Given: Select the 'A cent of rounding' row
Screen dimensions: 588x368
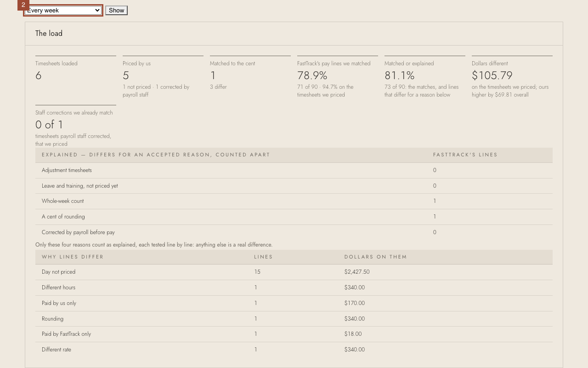Looking at the screenshot, I should [294, 217].
